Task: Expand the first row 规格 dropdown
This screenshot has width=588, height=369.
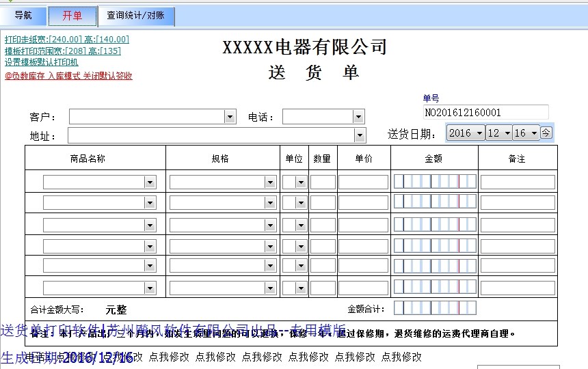Action: 270,182
